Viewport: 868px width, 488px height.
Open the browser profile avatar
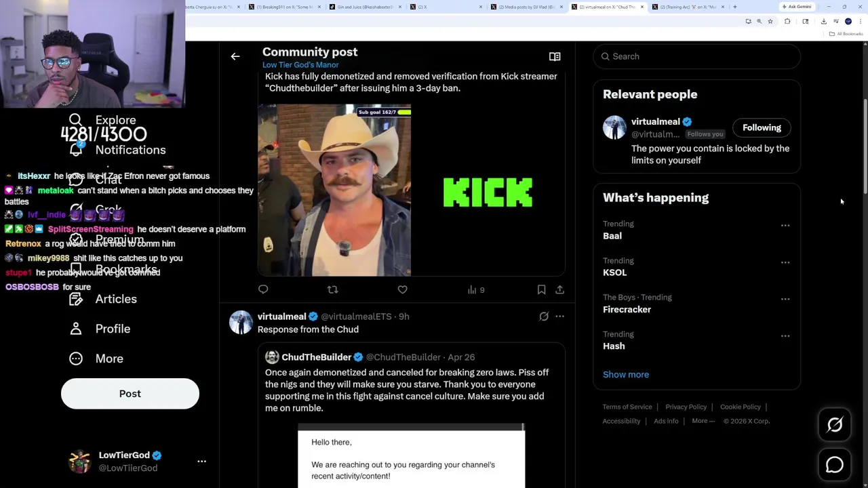pyautogui.click(x=848, y=21)
